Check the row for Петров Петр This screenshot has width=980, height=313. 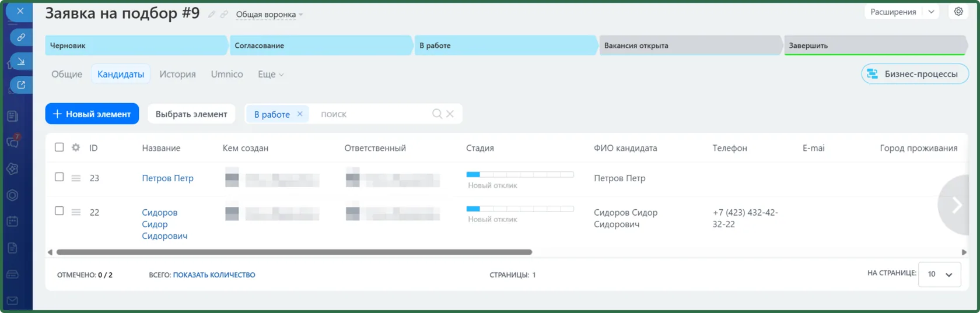click(59, 177)
